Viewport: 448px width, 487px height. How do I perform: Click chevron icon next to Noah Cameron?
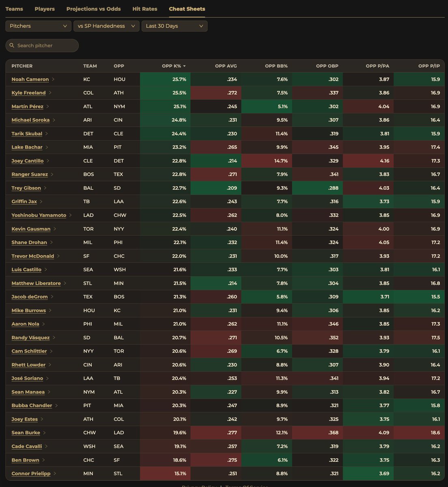(x=53, y=79)
